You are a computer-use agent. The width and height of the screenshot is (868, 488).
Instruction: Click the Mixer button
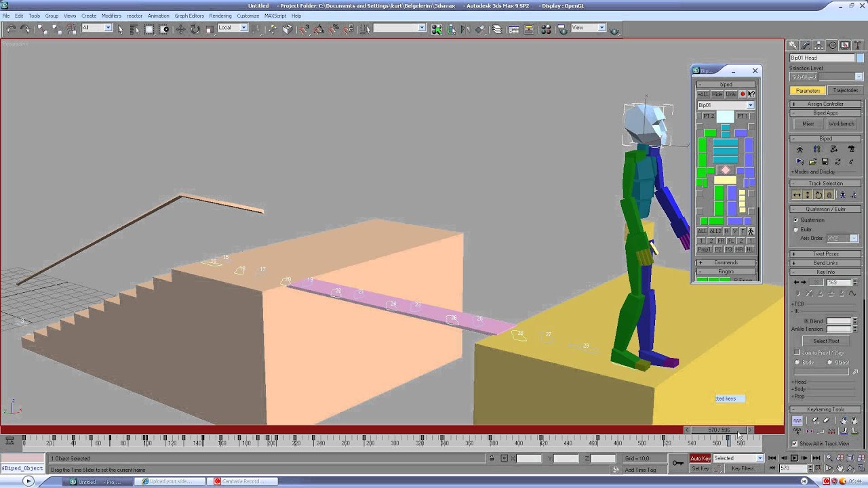click(x=808, y=124)
